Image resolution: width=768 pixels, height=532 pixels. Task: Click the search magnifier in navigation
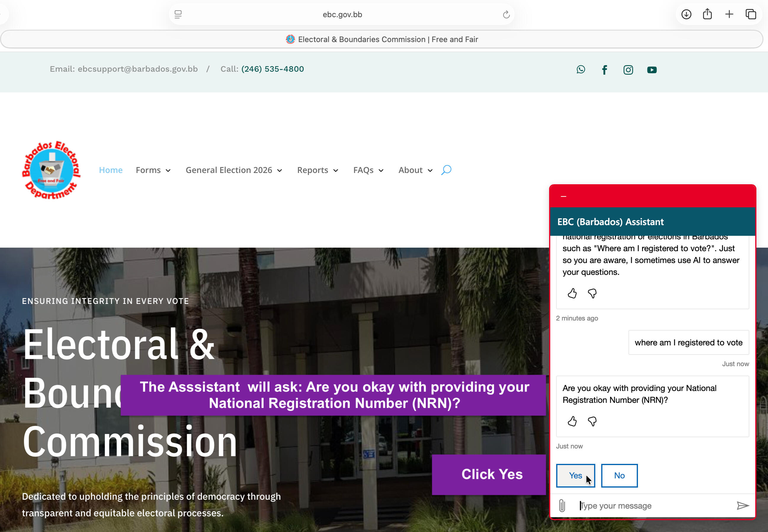pos(446,170)
